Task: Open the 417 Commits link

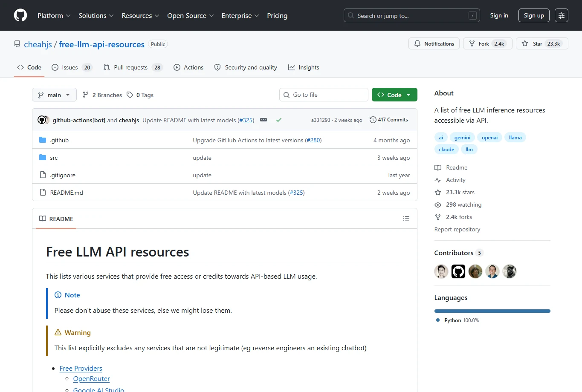Action: click(x=388, y=120)
